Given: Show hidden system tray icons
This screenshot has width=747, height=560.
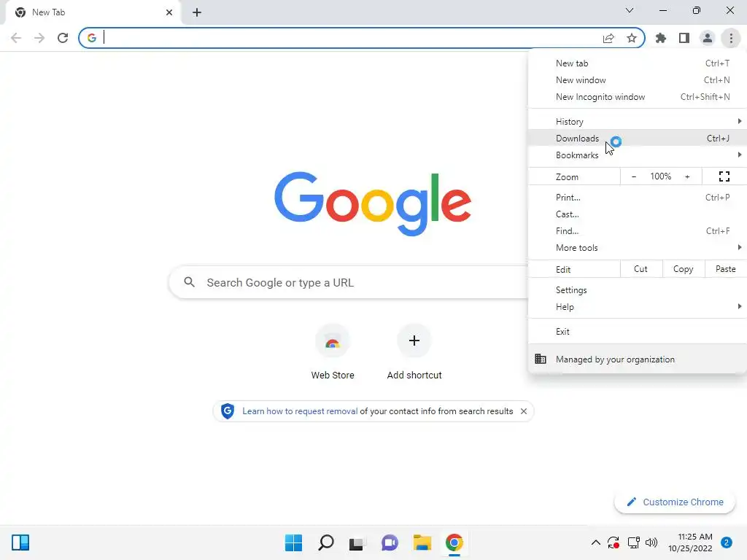Looking at the screenshot, I should 595,542.
